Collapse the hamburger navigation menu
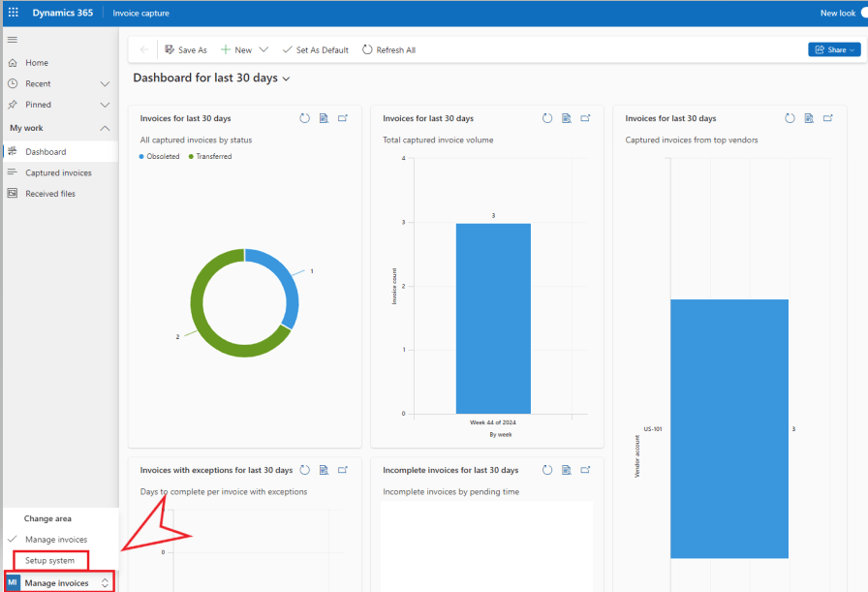 [13, 40]
